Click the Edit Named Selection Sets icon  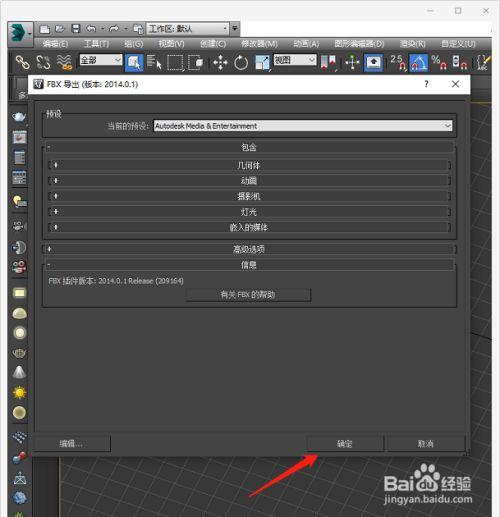click(483, 62)
